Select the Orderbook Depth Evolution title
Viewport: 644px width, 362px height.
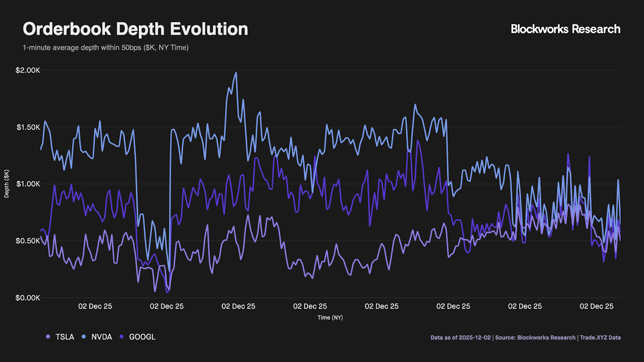(x=135, y=29)
